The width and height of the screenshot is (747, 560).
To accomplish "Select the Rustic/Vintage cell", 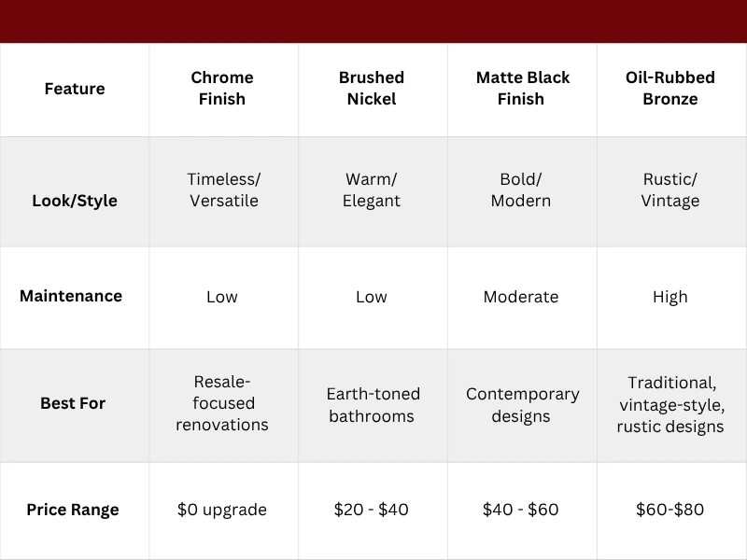I will click(x=670, y=189).
